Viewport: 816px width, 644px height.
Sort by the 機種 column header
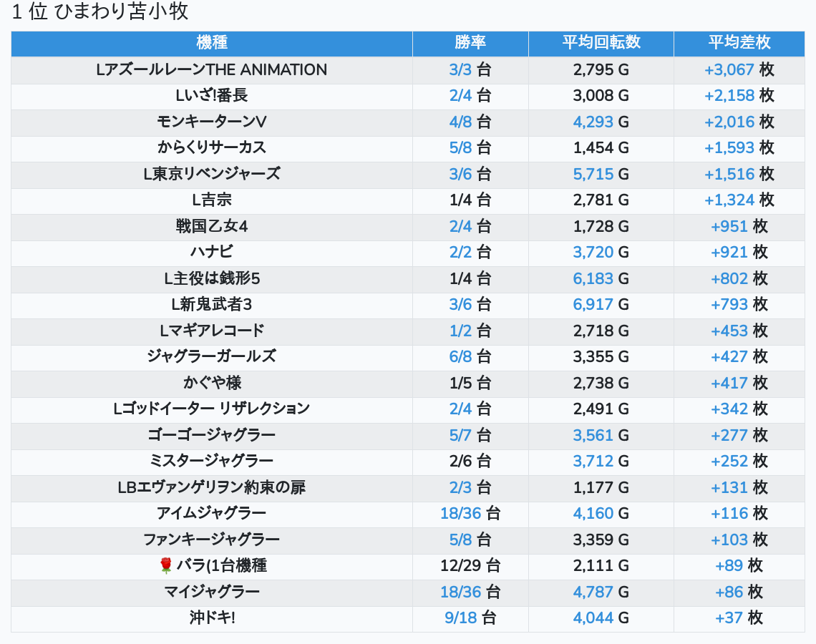pos(212,43)
